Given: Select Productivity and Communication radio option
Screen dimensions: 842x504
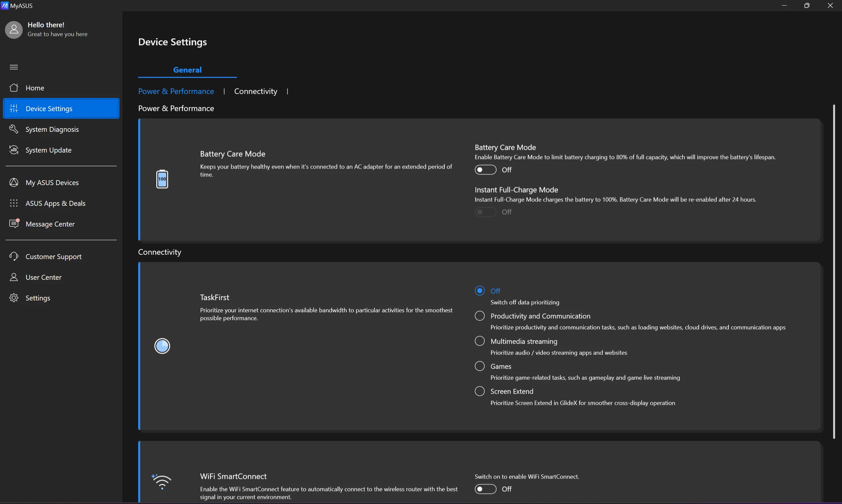Looking at the screenshot, I should [480, 316].
